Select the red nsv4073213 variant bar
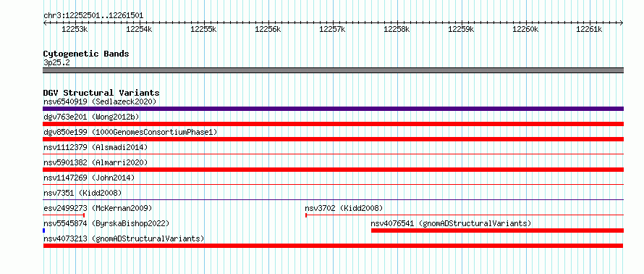 coord(333,246)
